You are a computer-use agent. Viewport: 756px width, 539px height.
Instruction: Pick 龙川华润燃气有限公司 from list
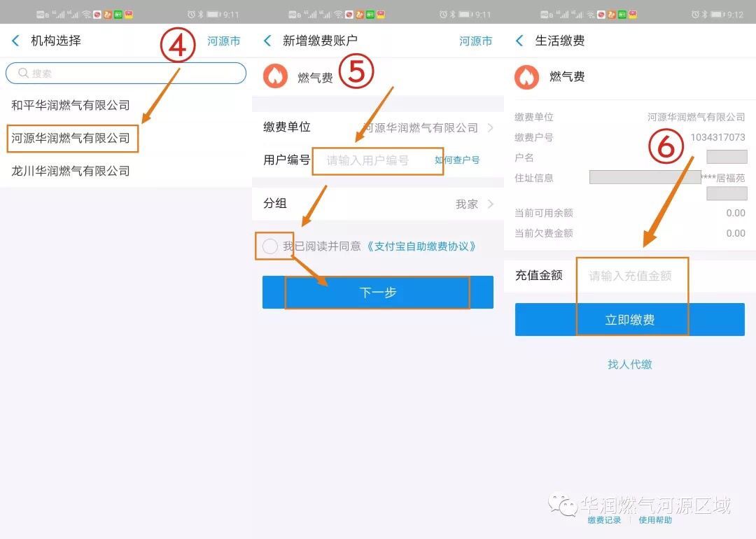point(71,171)
